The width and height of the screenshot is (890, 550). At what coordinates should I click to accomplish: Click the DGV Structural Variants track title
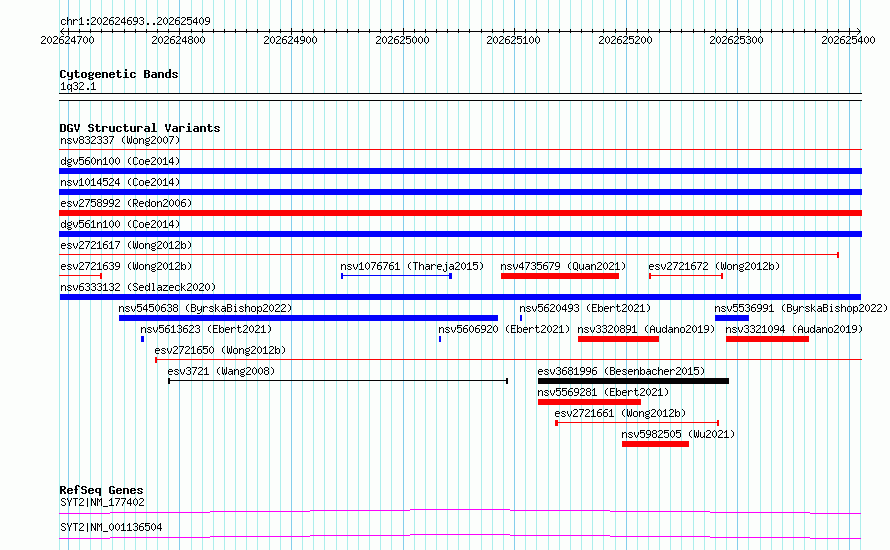(140, 128)
